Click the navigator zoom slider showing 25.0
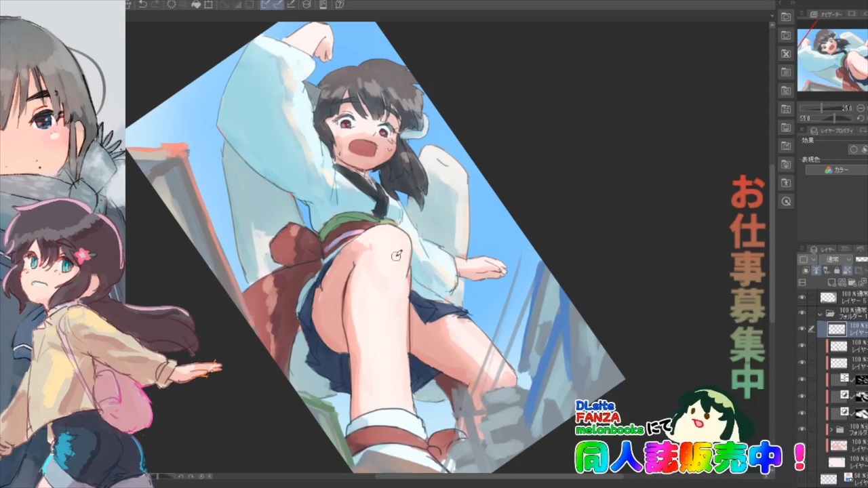The width and height of the screenshot is (868, 488). [x=826, y=108]
